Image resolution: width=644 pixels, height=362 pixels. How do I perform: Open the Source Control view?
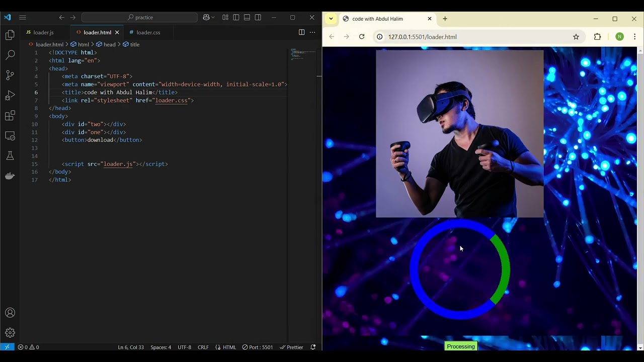pos(10,75)
